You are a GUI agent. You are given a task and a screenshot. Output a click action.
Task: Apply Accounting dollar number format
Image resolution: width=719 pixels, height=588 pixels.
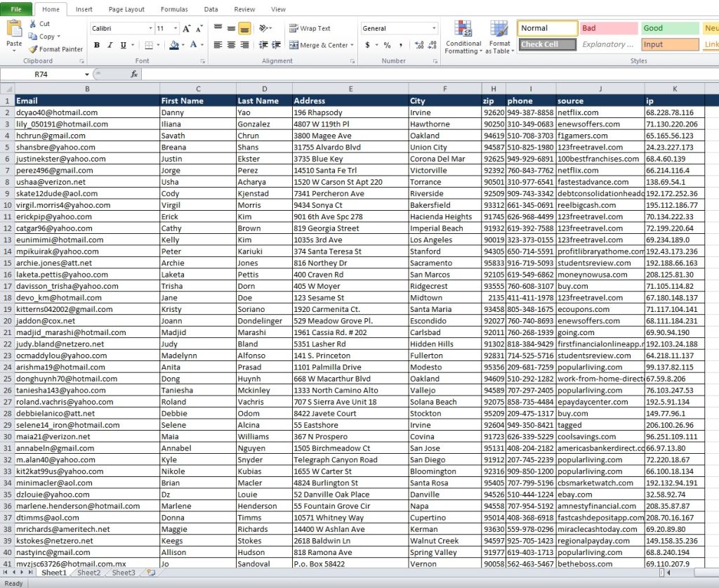(367, 45)
